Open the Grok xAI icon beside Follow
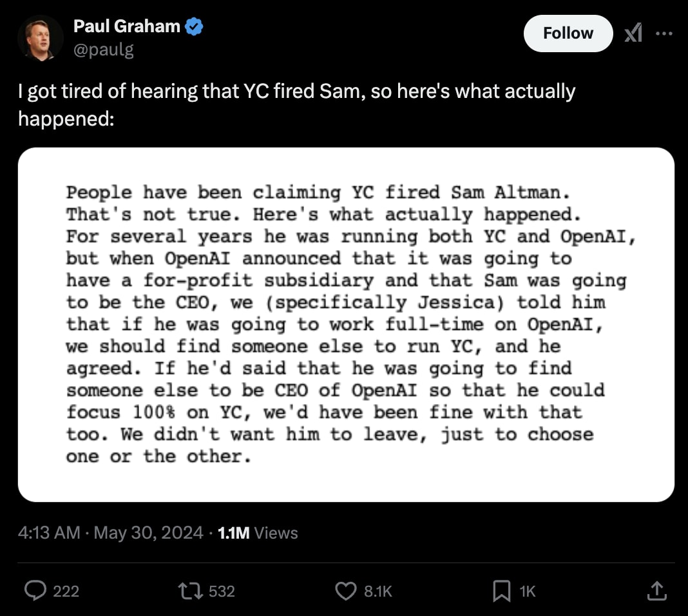The height and width of the screenshot is (616, 688). pos(633,34)
